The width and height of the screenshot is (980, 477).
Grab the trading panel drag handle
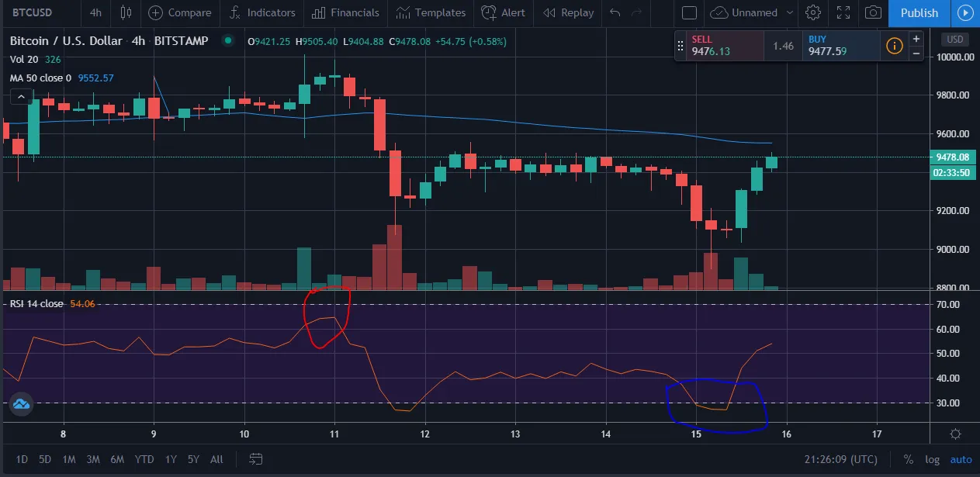click(x=680, y=46)
